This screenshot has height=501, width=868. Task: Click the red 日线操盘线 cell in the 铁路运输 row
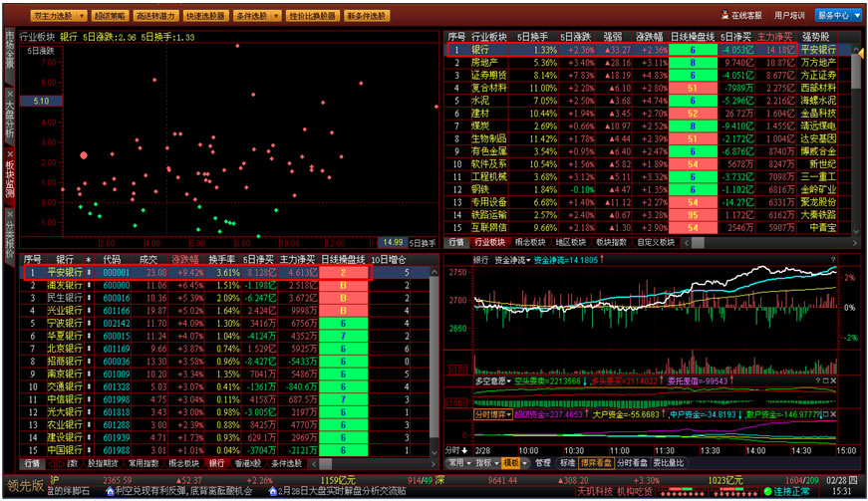click(693, 214)
